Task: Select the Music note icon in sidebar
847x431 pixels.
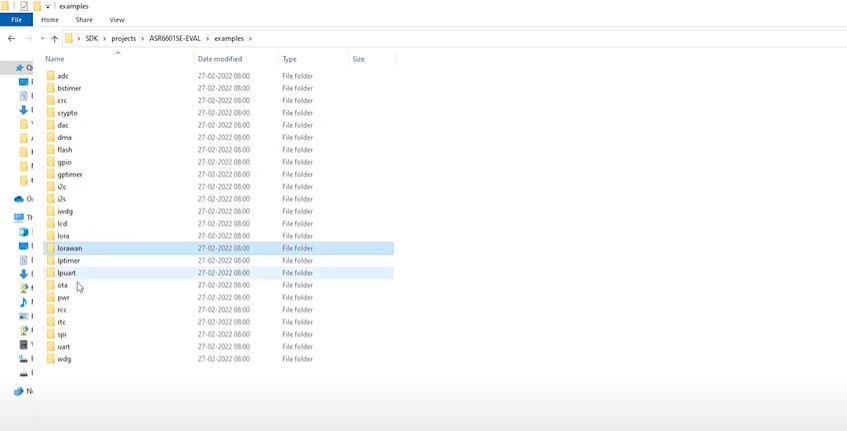Action: click(23, 302)
